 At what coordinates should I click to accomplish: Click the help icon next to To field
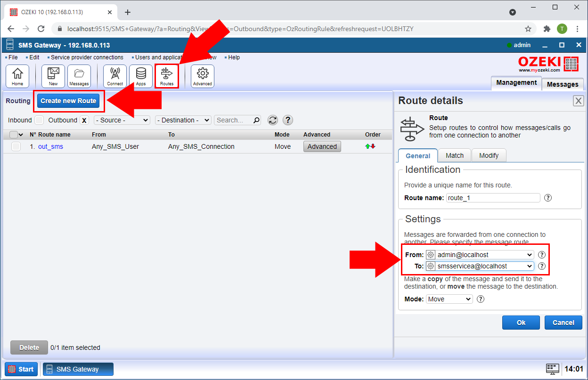[x=542, y=266]
